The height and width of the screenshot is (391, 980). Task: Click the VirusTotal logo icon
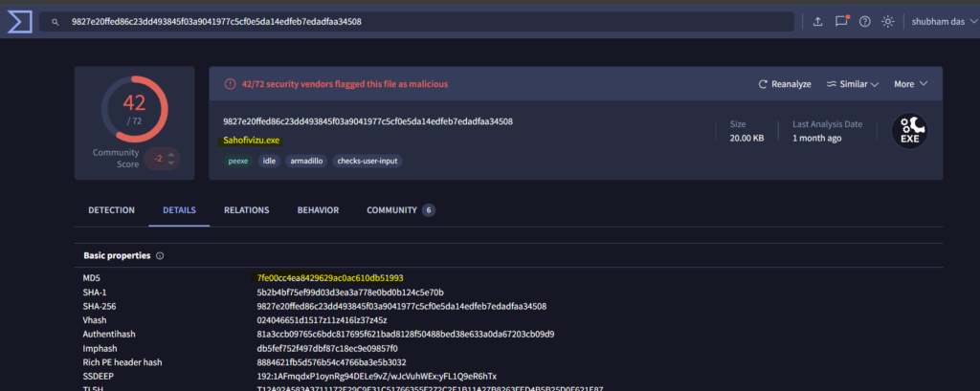tap(21, 21)
